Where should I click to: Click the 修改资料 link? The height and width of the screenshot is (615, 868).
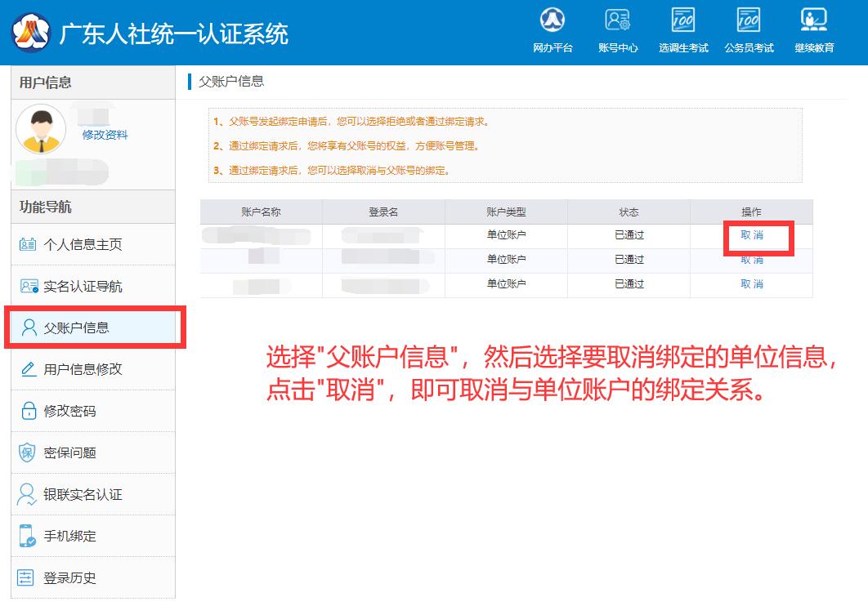click(x=105, y=135)
